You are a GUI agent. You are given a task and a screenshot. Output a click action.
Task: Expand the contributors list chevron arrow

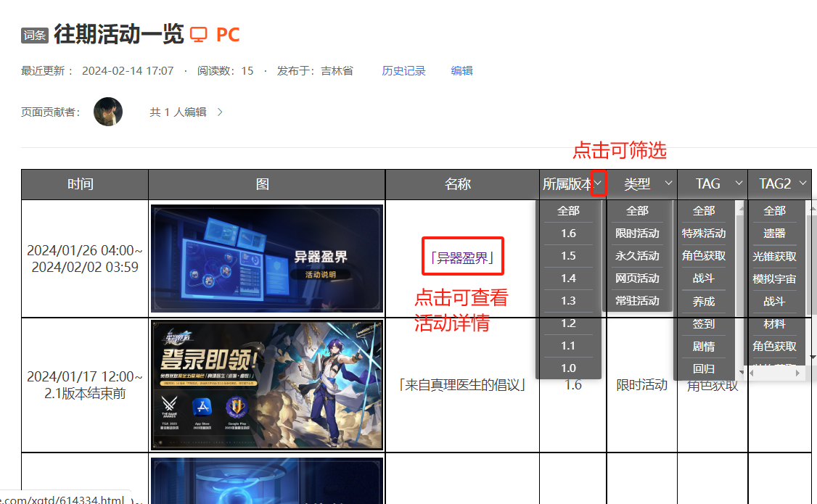220,112
